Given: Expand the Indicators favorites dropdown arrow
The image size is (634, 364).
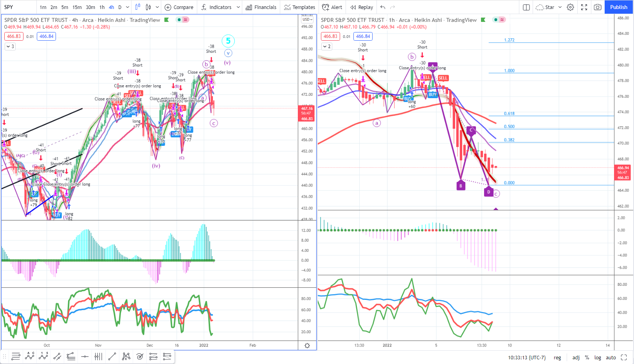Looking at the screenshot, I should pos(238,7).
